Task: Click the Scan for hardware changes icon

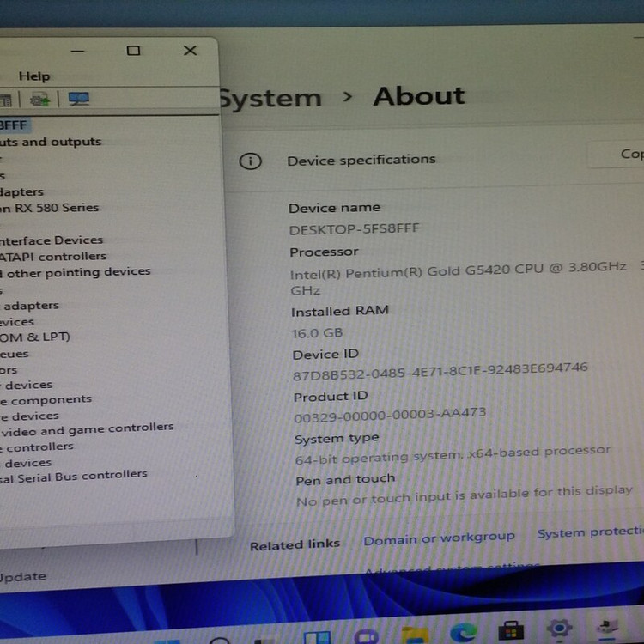Action: (79, 100)
